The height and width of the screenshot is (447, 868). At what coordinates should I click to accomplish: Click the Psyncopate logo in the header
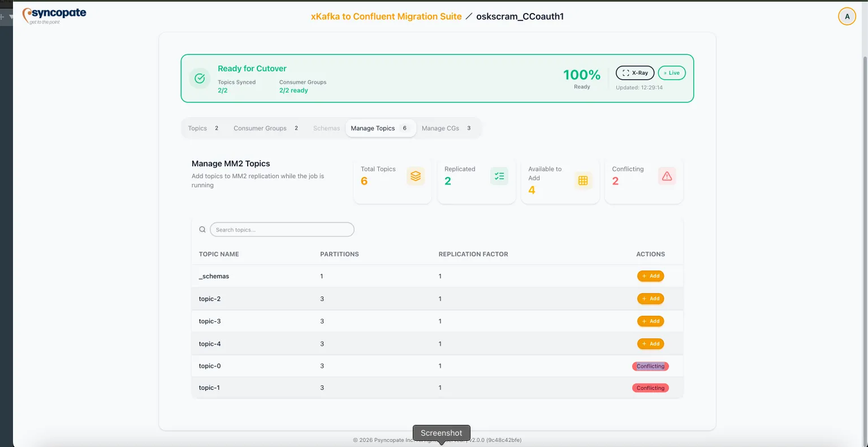(x=54, y=16)
